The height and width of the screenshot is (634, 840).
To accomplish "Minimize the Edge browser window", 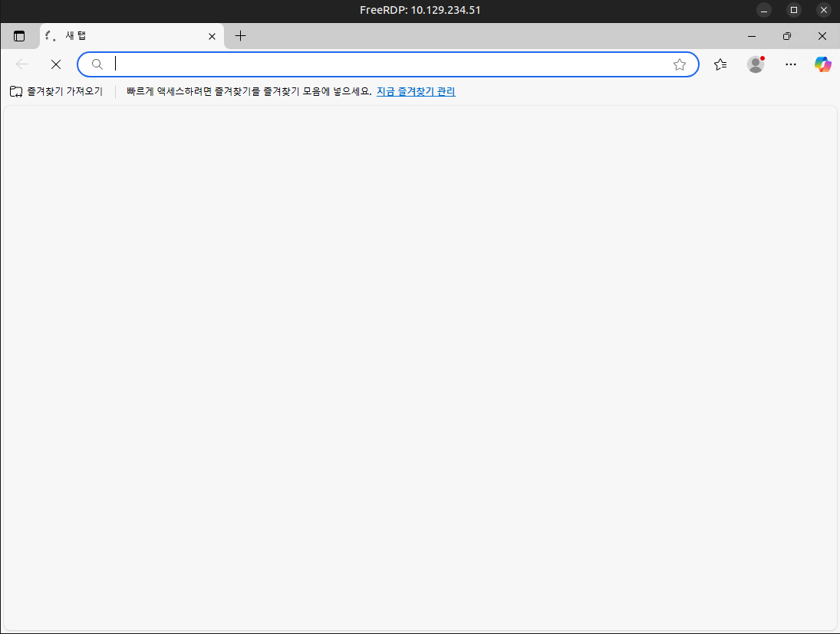I will point(752,36).
